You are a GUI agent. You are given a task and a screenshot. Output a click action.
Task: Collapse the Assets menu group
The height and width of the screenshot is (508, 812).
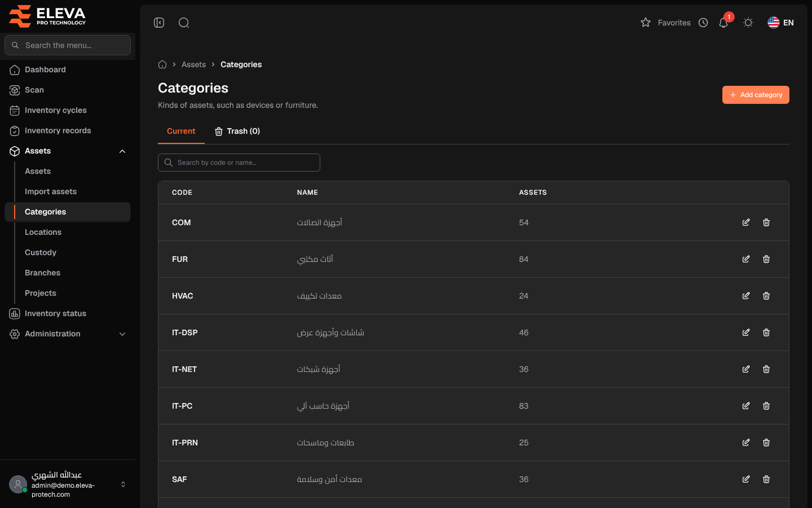pyautogui.click(x=68, y=151)
